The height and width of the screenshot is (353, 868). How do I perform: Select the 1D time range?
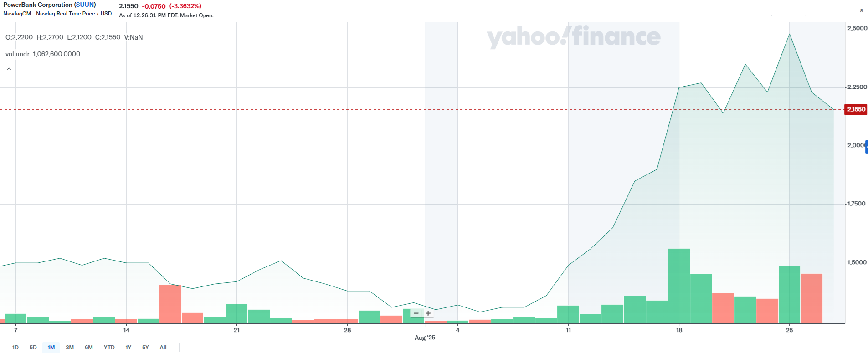[x=15, y=348]
